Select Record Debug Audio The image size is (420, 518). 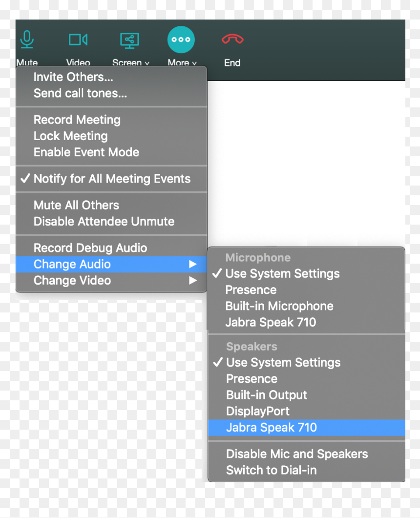click(111, 248)
